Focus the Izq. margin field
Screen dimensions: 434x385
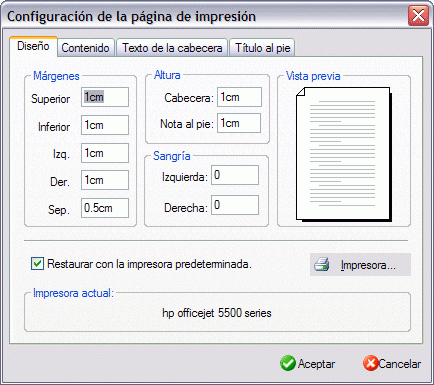pos(105,153)
